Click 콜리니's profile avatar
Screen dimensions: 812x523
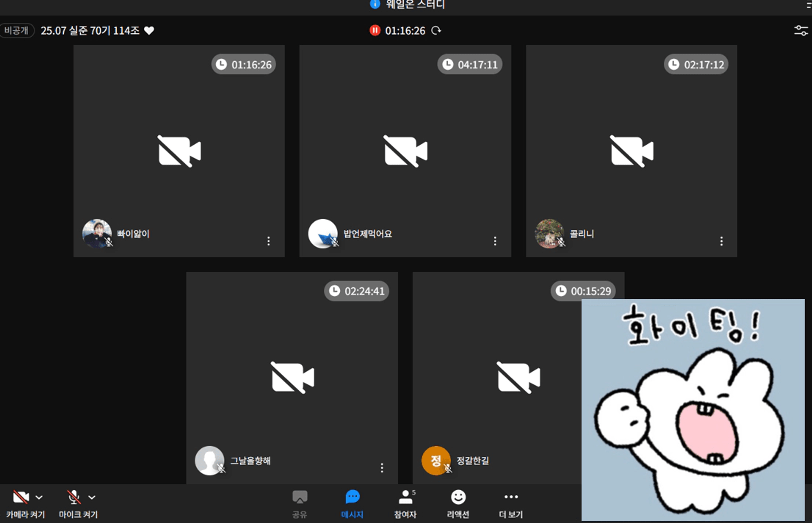[x=549, y=234]
